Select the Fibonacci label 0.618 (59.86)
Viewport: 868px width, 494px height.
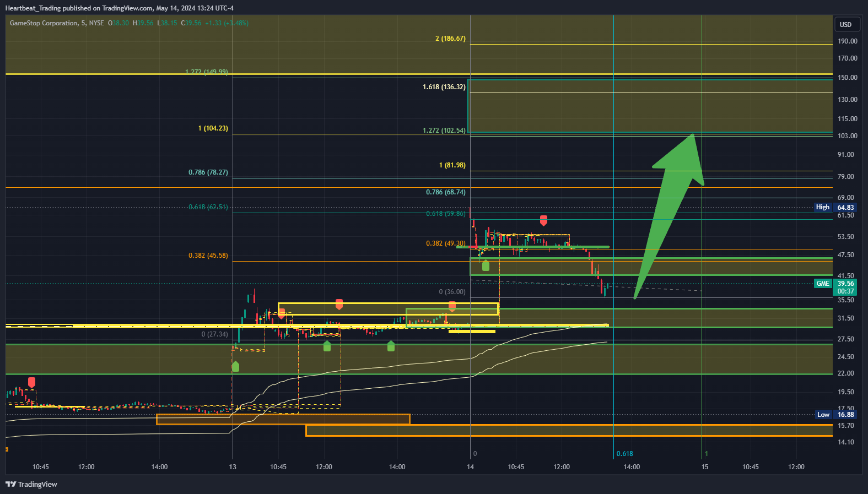coord(446,214)
